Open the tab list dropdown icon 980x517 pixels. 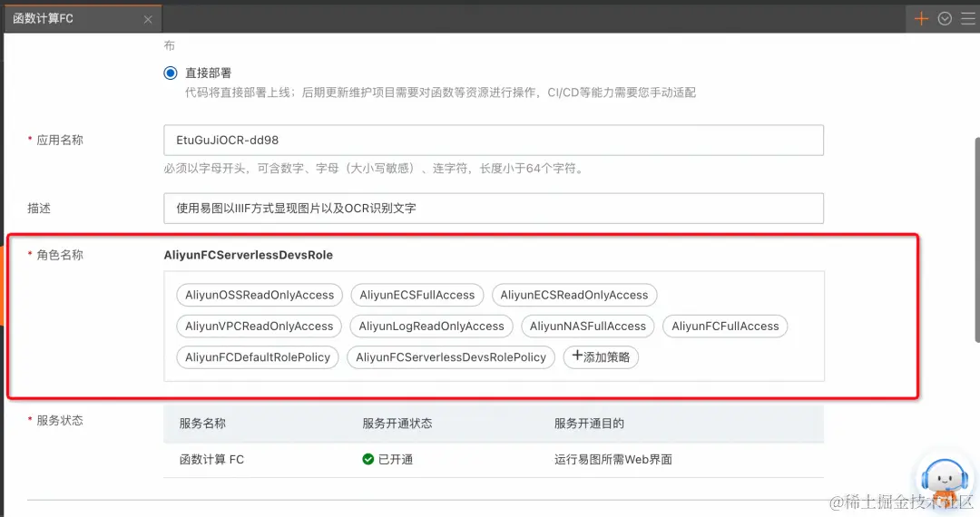(945, 19)
